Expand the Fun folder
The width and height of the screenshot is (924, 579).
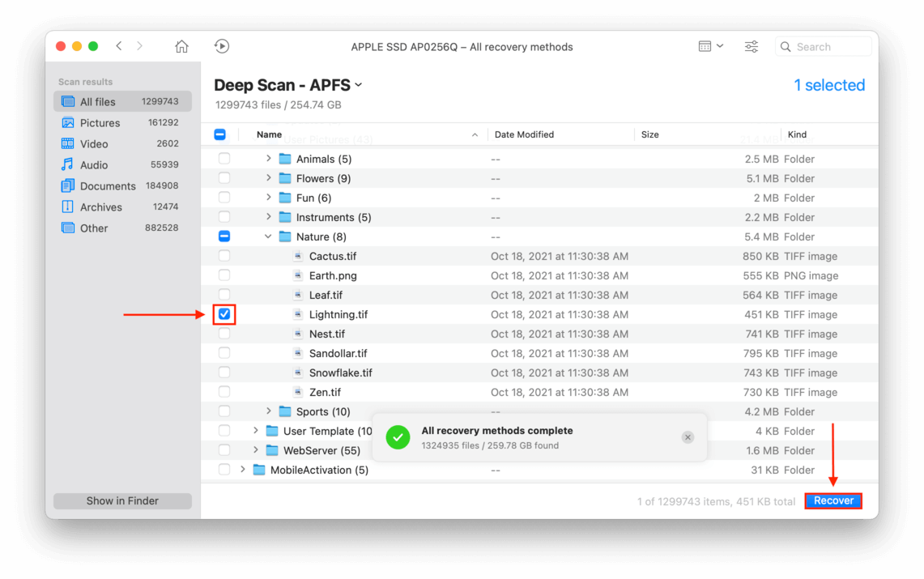click(269, 198)
